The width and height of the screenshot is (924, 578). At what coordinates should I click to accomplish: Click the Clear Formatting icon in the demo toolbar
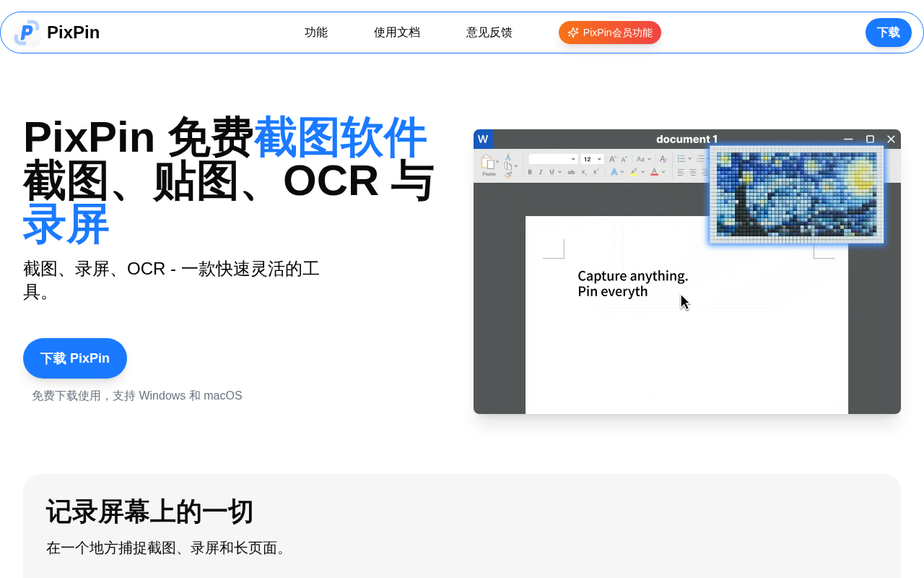click(x=663, y=159)
